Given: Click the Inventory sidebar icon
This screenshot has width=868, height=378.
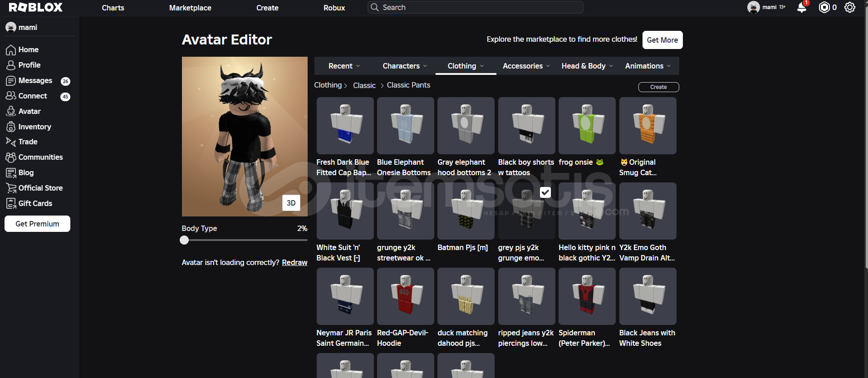Looking at the screenshot, I should click(x=11, y=127).
